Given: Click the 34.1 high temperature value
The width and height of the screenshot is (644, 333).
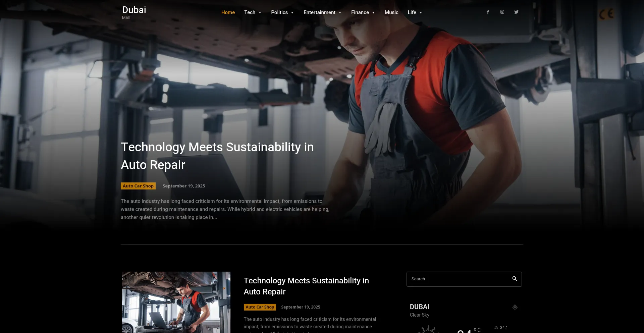Looking at the screenshot, I should tap(504, 328).
